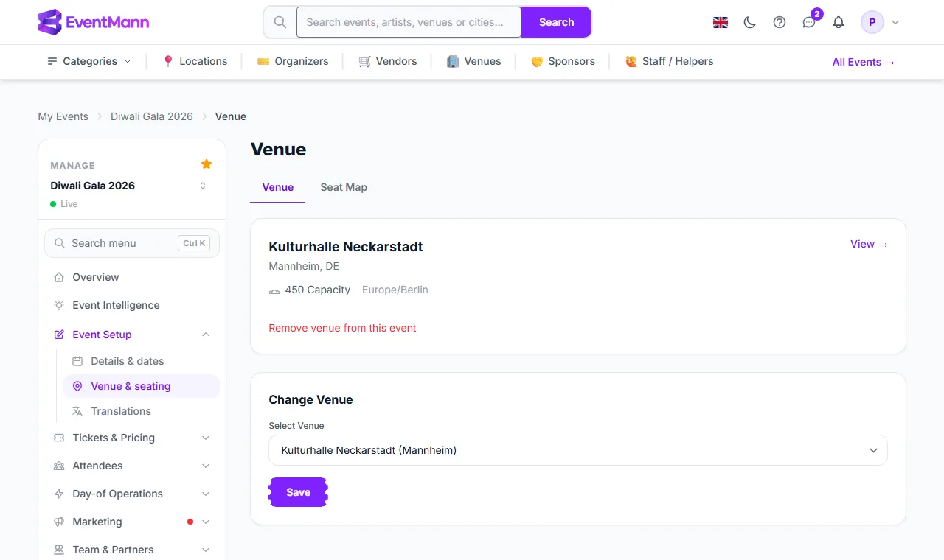Click the EventMann logo
The height and width of the screenshot is (560, 944).
click(x=93, y=22)
